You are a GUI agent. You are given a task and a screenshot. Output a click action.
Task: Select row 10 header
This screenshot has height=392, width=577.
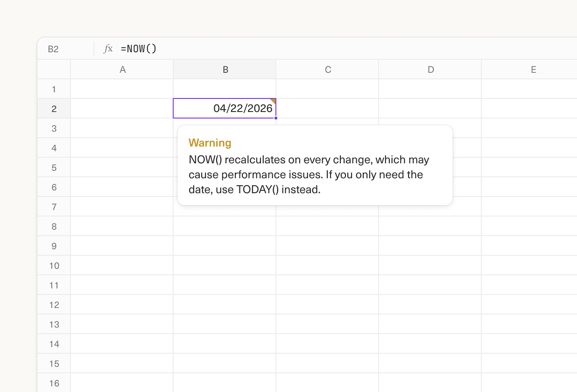click(x=54, y=266)
